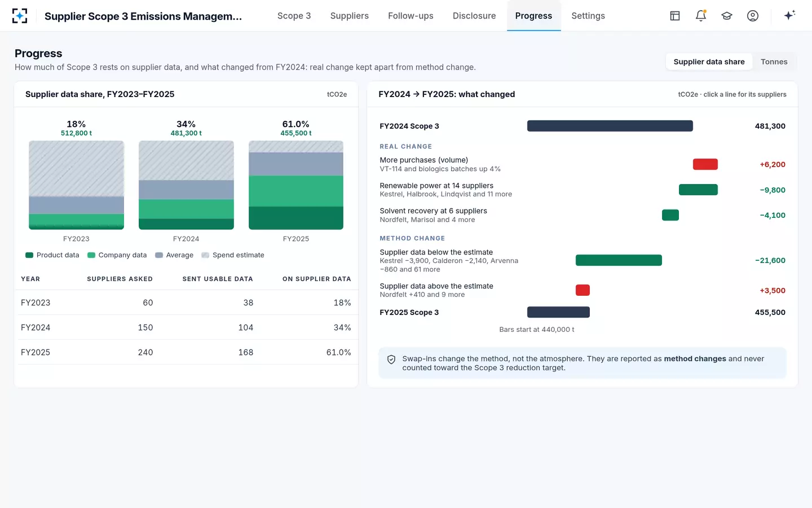Select the Progress tab
The width and height of the screenshot is (812, 508).
point(533,16)
